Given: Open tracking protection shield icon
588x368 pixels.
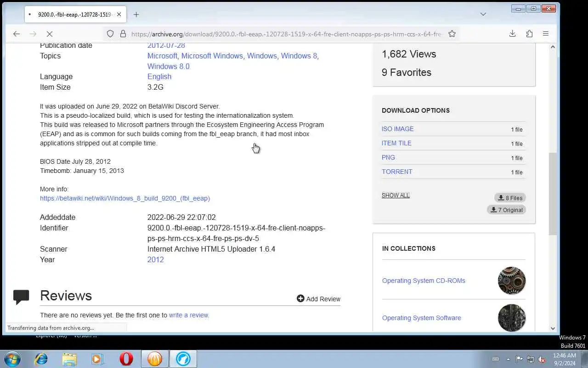Looking at the screenshot, I should [110, 34].
